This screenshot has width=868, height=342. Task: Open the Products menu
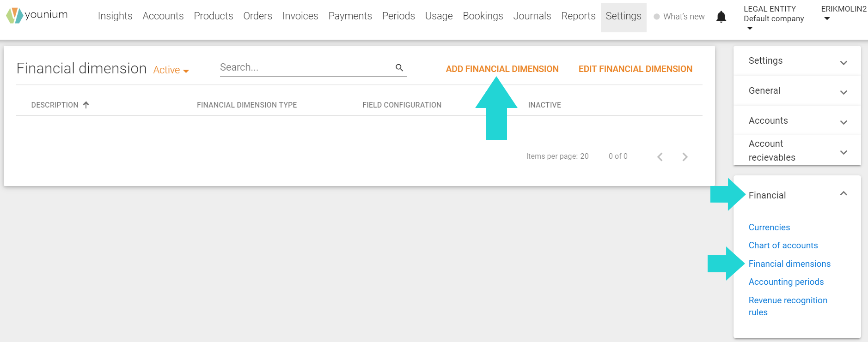[214, 16]
